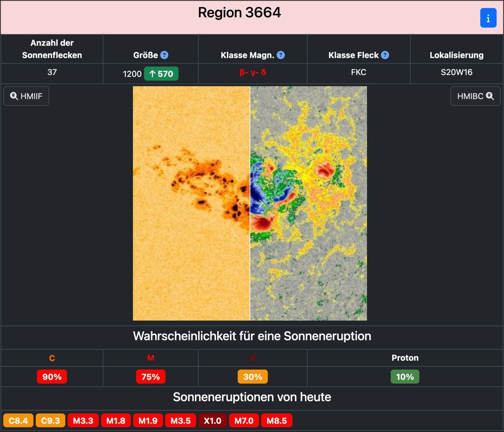Screen dimensions: 504x432
Task: Open the HMIIF zoom view
Action: [x=26, y=96]
